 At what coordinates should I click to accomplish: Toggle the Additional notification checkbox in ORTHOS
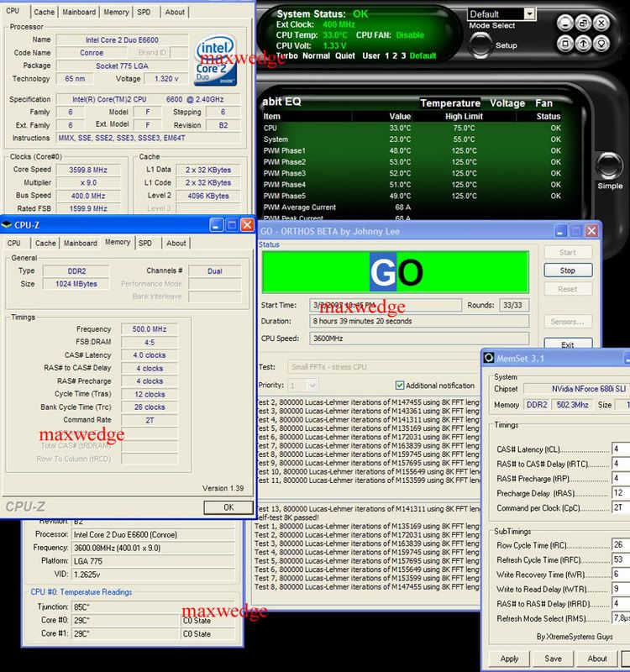click(x=400, y=386)
